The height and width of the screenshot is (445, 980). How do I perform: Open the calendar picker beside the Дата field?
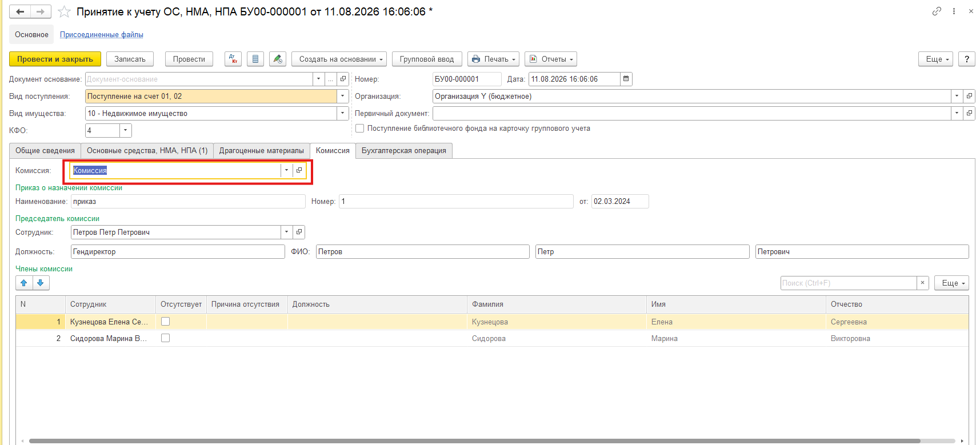(x=626, y=79)
